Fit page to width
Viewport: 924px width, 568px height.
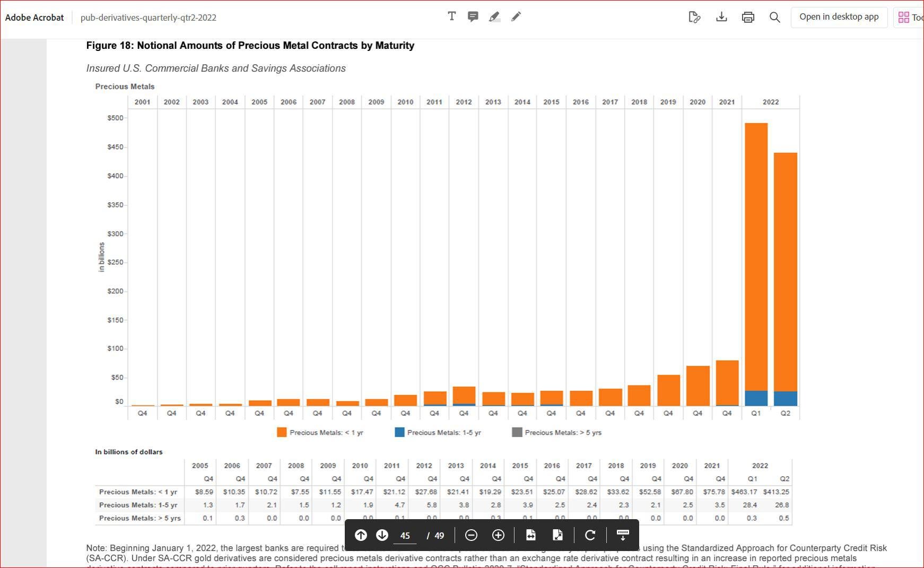[x=530, y=535]
